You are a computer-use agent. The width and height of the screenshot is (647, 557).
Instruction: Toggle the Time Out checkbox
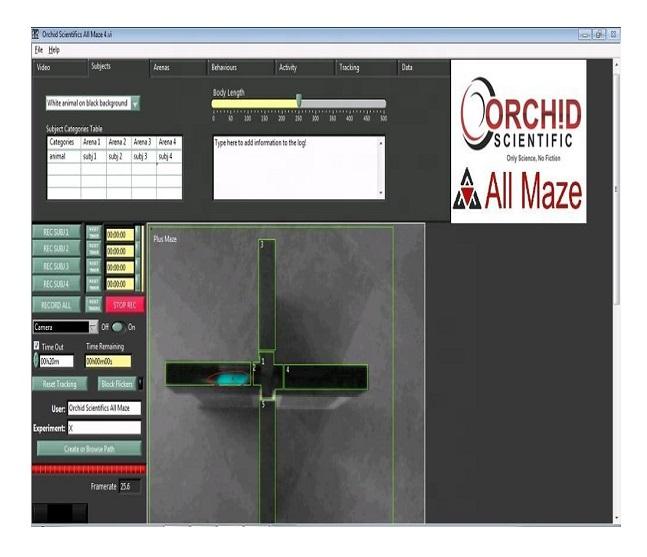tap(36, 346)
